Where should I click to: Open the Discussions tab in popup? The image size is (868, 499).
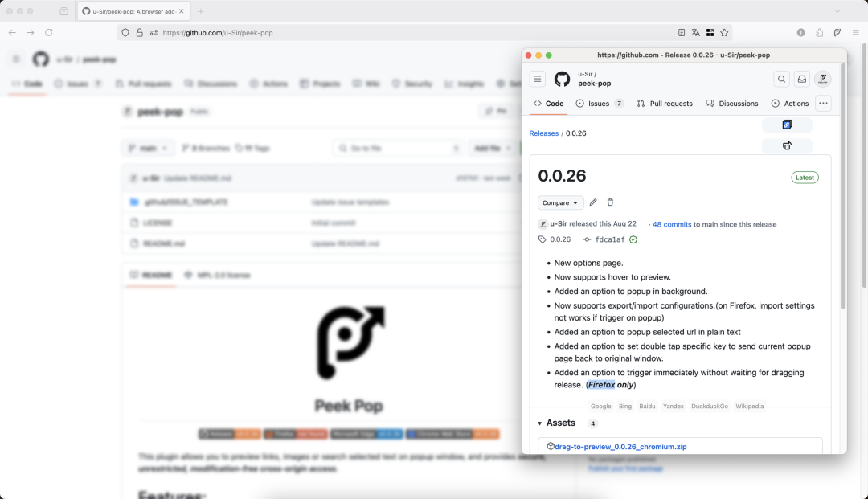732,104
